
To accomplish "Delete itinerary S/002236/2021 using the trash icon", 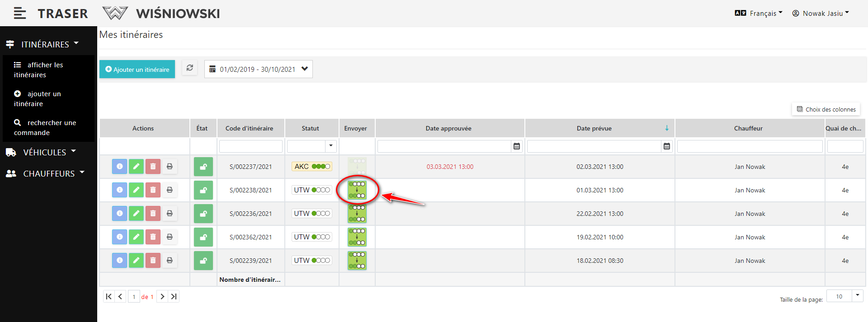I will [x=153, y=214].
